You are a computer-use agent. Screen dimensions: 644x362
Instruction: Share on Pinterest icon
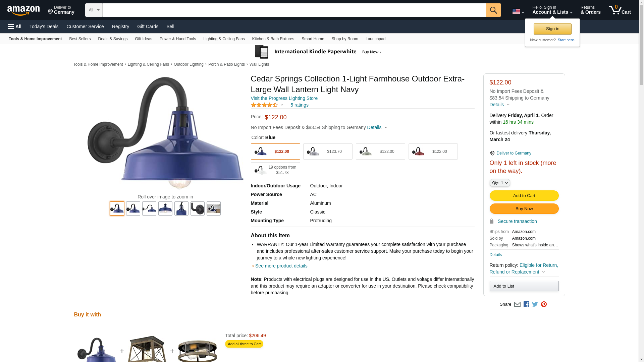click(x=544, y=304)
